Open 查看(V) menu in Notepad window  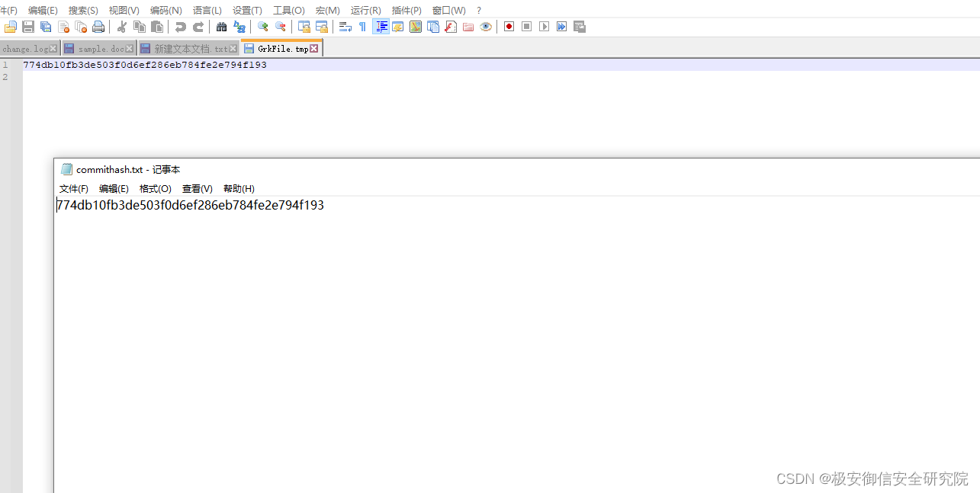198,189
